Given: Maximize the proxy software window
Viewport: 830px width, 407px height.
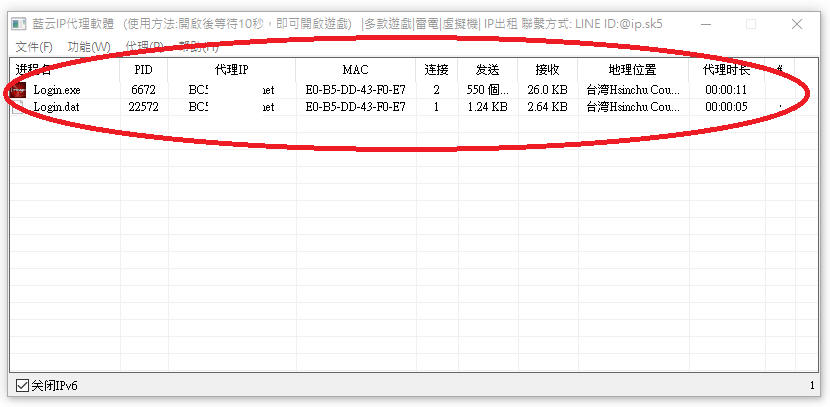Looking at the screenshot, I should tap(751, 24).
